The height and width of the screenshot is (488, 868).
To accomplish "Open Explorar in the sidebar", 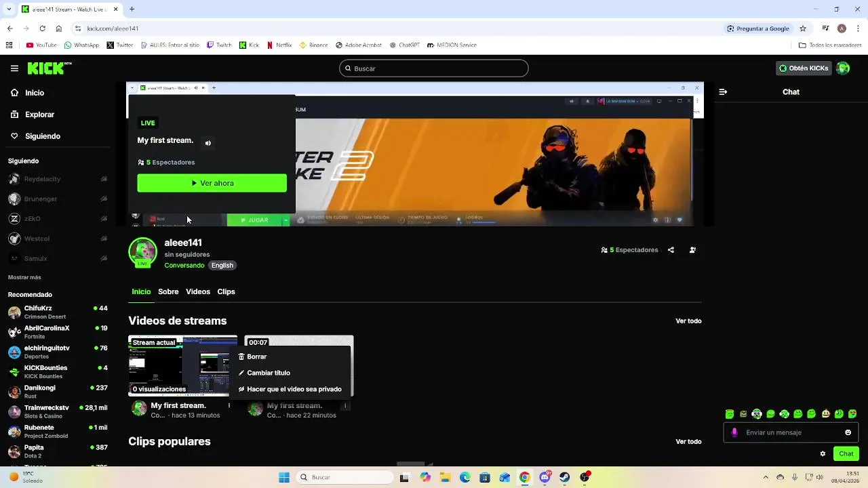I will (39, 115).
